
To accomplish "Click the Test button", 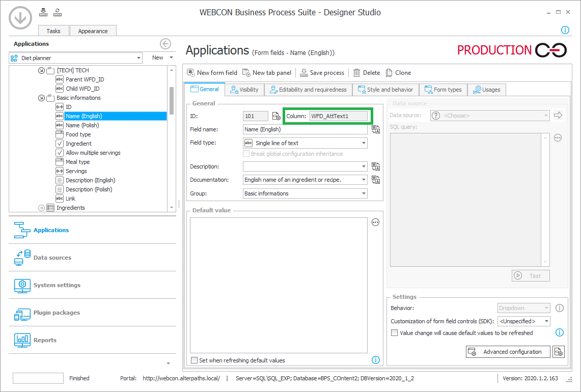I will click(x=531, y=275).
